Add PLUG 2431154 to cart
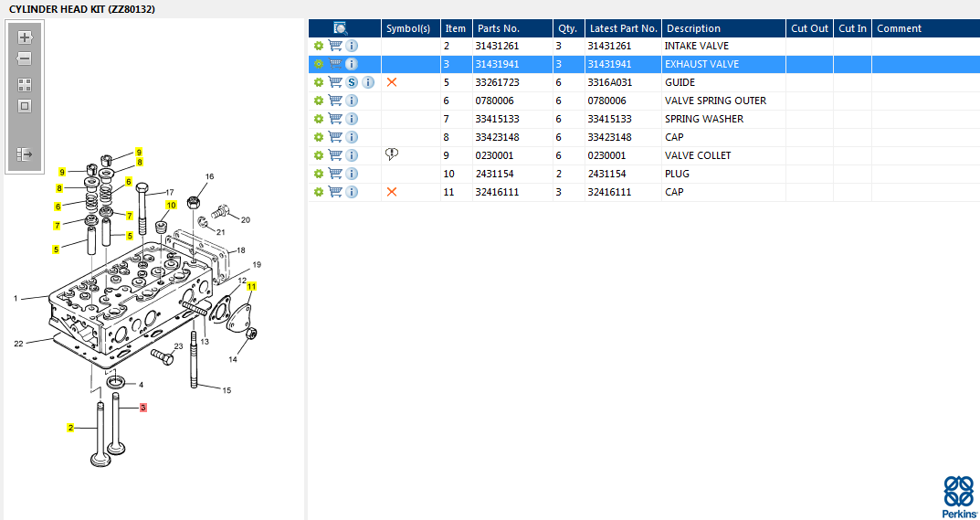Image resolution: width=980 pixels, height=520 pixels. [335, 174]
